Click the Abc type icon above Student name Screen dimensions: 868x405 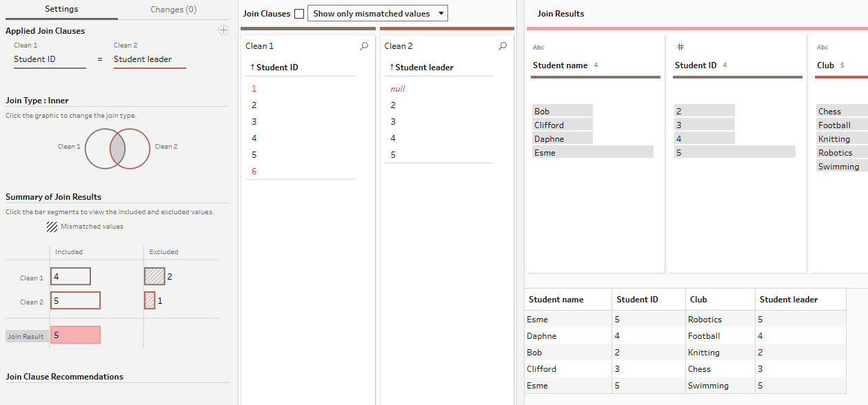538,48
